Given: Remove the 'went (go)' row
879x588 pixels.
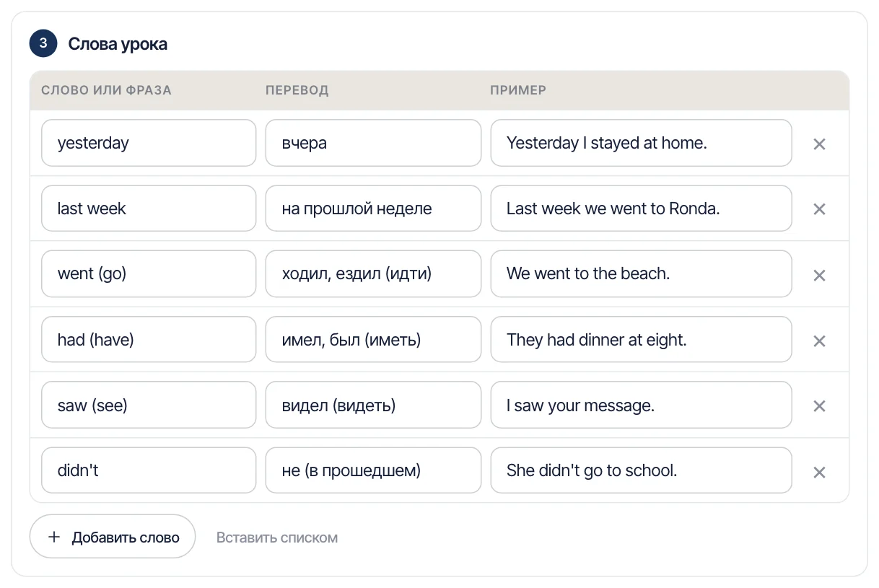Looking at the screenshot, I should (819, 275).
